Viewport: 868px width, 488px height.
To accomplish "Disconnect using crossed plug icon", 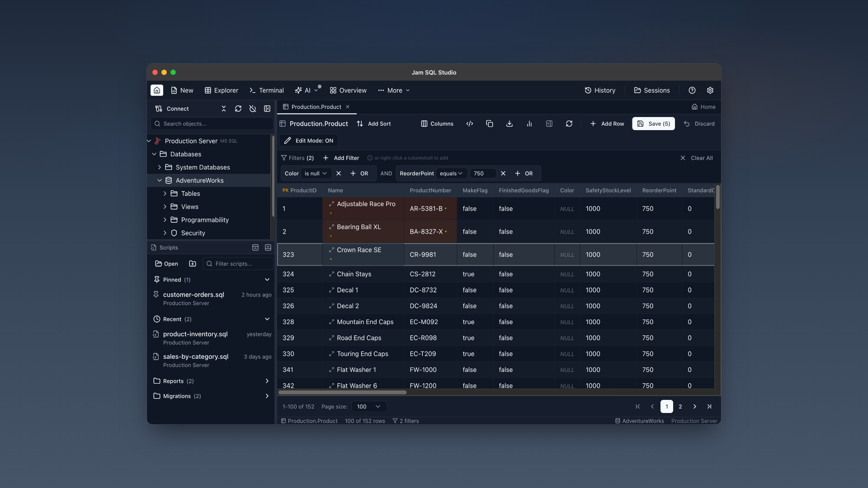I will tap(253, 108).
